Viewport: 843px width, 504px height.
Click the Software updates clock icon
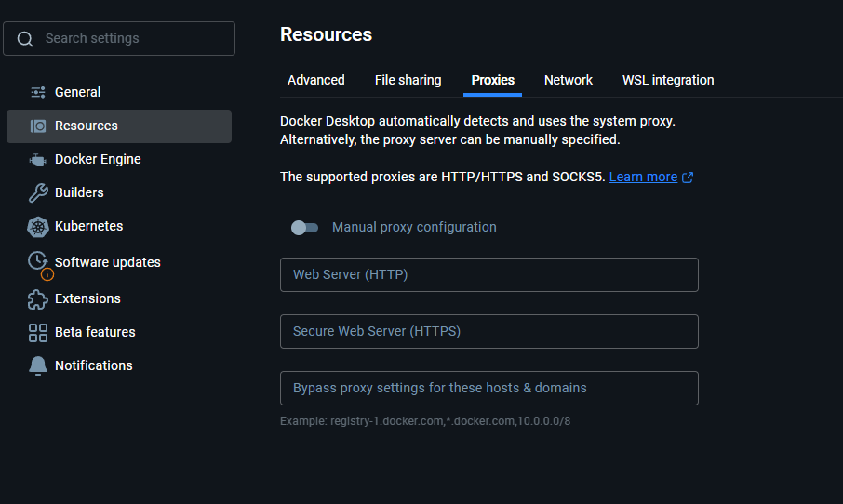[x=37, y=260]
